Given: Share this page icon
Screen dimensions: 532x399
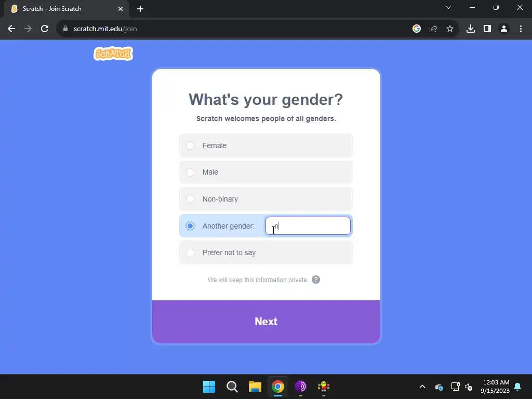Looking at the screenshot, I should (433, 29).
